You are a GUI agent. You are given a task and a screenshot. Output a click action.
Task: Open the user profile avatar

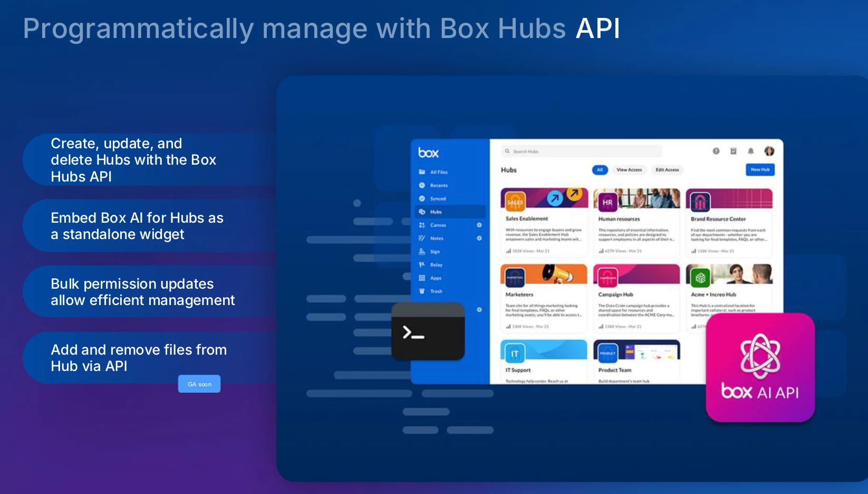769,151
